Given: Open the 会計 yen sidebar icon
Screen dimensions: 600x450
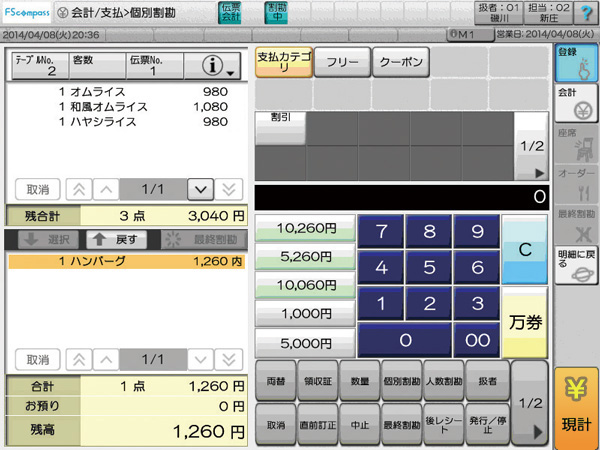Looking at the screenshot, I should pyautogui.click(x=576, y=103).
